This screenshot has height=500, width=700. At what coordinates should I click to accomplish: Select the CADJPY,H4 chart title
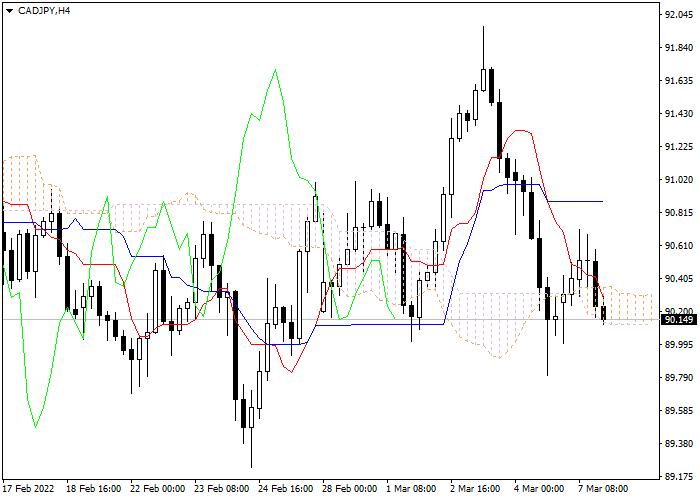(x=44, y=11)
